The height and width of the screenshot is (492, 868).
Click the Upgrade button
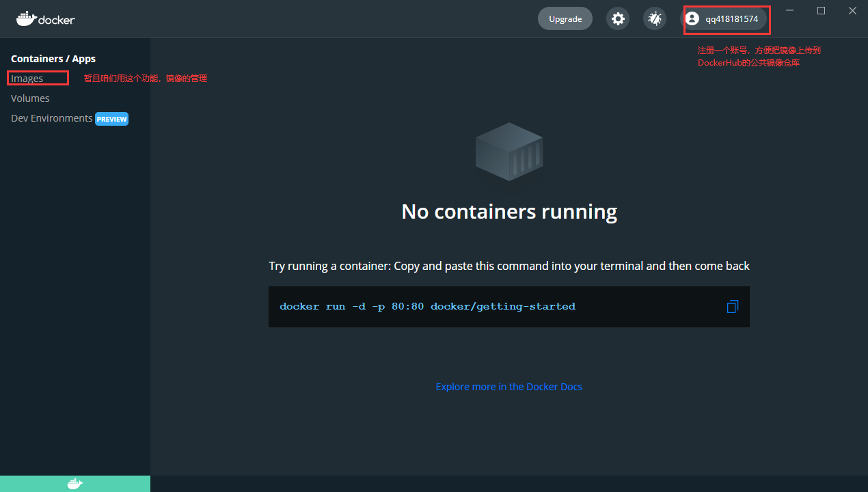565,18
